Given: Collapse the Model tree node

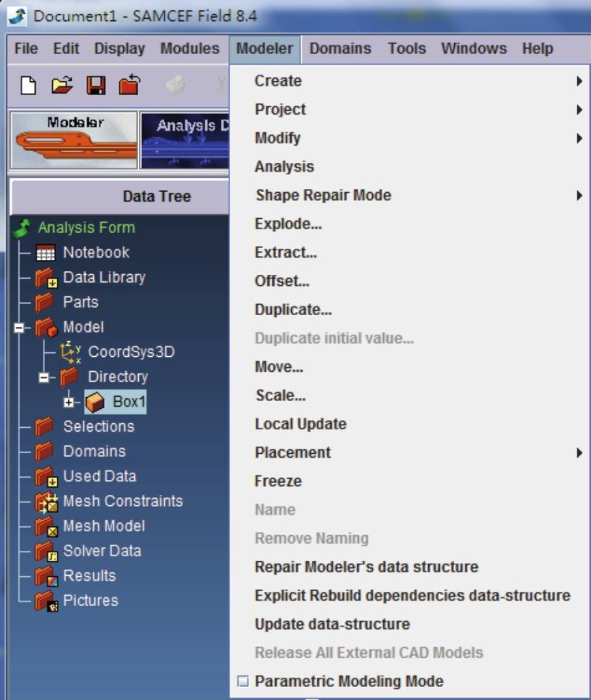Looking at the screenshot, I should pos(20,328).
